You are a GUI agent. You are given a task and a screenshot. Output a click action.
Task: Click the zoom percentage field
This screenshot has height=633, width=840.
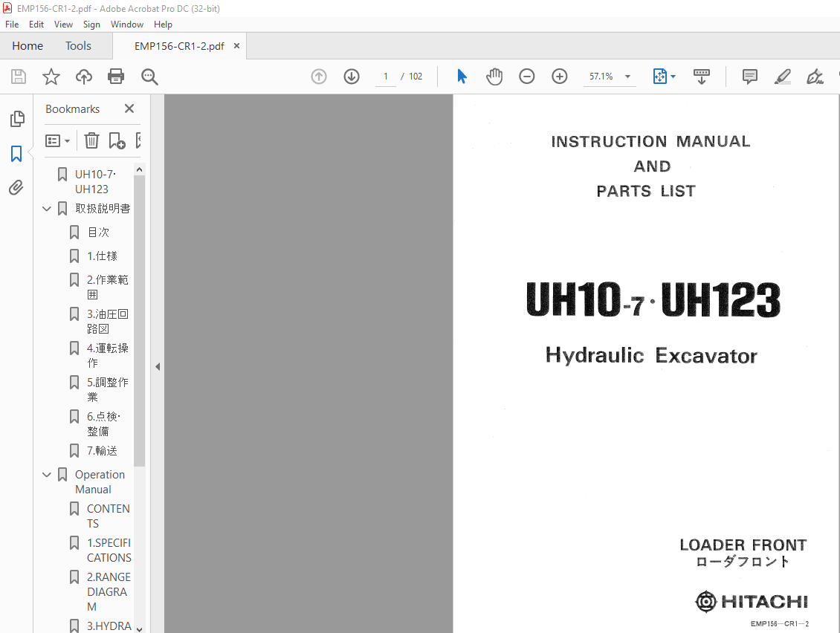(602, 77)
